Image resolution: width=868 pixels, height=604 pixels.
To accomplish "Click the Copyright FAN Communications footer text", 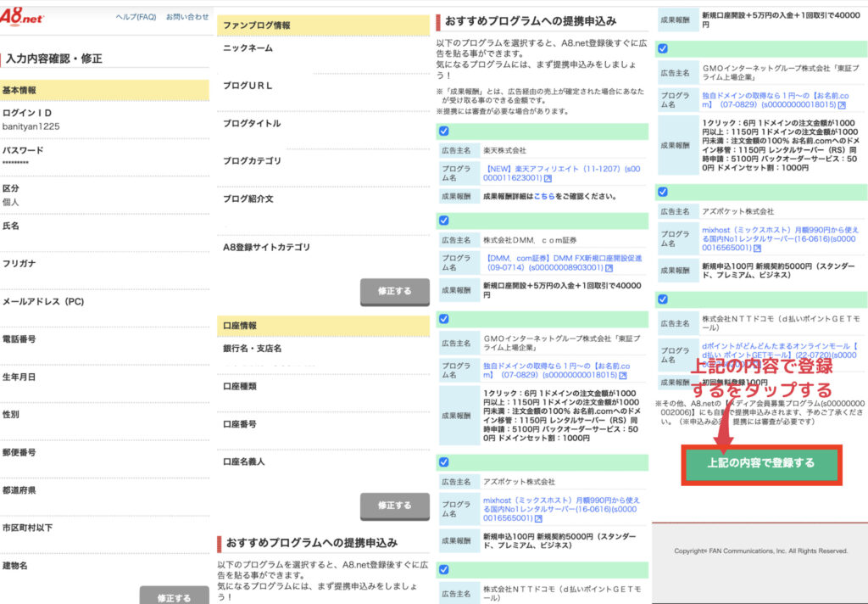I will tap(760, 551).
